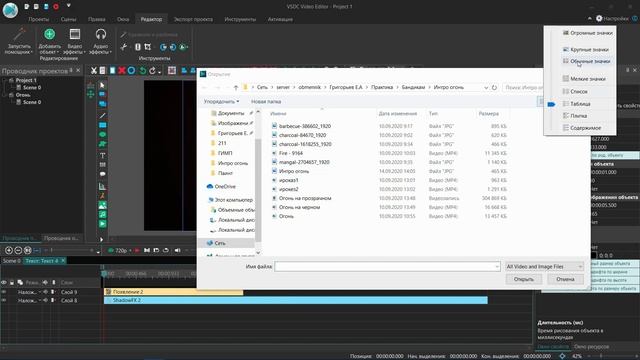640x360 pixels.
Task: Select file Fire - 9164
Action: coord(291,153)
